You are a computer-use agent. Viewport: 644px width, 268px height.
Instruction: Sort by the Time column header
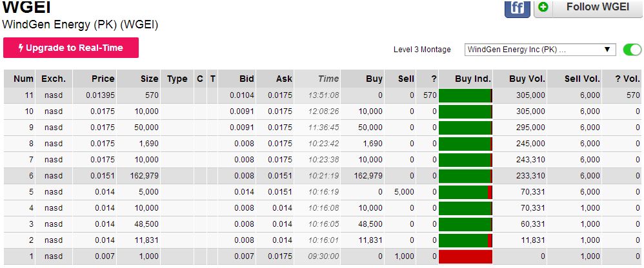click(x=317, y=79)
